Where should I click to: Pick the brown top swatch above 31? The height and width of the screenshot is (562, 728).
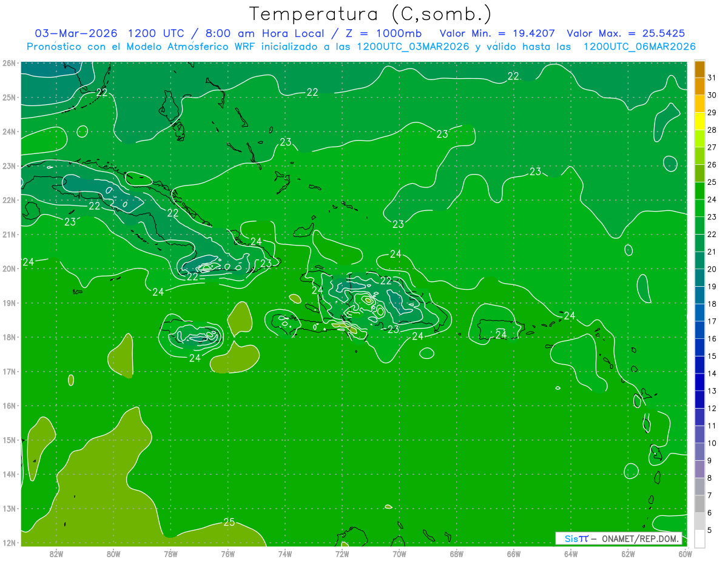pyautogui.click(x=699, y=69)
